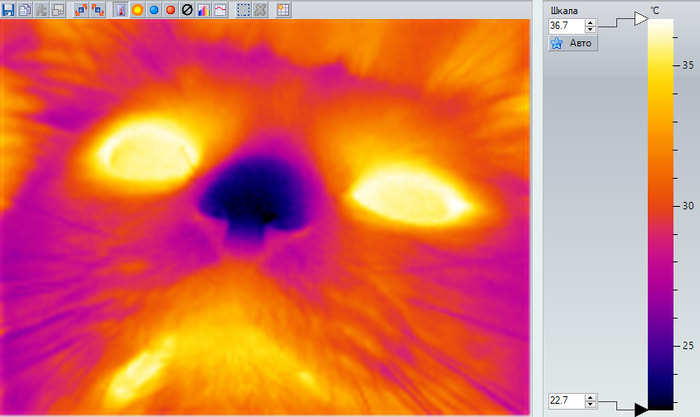Click the first red-arrows image transform icon

[81, 10]
